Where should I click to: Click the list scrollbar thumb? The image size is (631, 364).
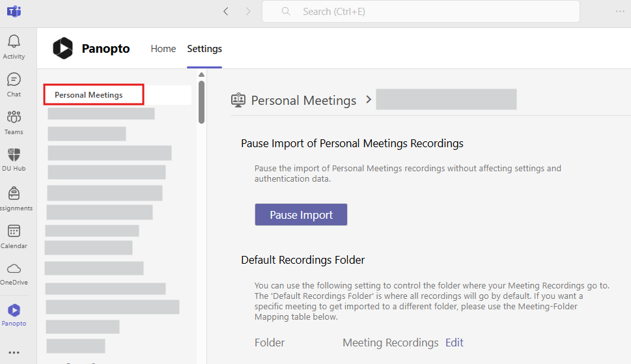coord(202,102)
